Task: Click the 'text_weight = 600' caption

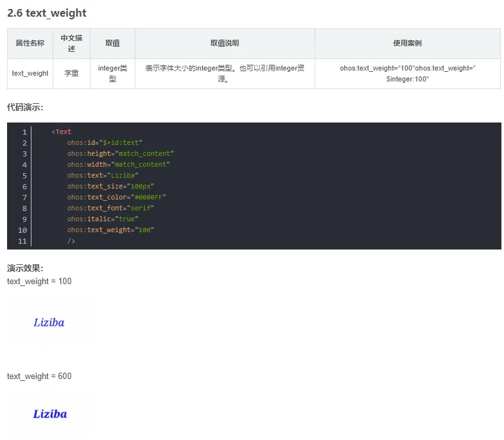Action: pos(39,376)
